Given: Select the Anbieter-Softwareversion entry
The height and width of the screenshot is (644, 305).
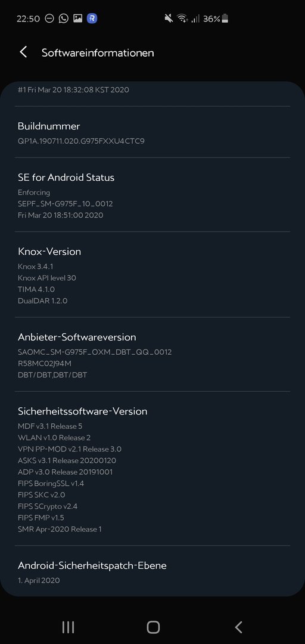Looking at the screenshot, I should click(x=152, y=355).
